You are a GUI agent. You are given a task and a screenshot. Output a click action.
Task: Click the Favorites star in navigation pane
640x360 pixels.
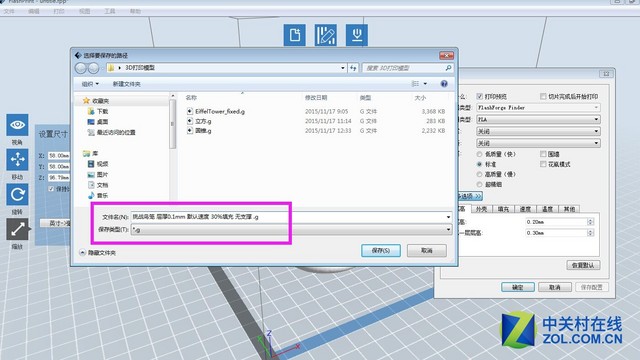click(x=86, y=100)
